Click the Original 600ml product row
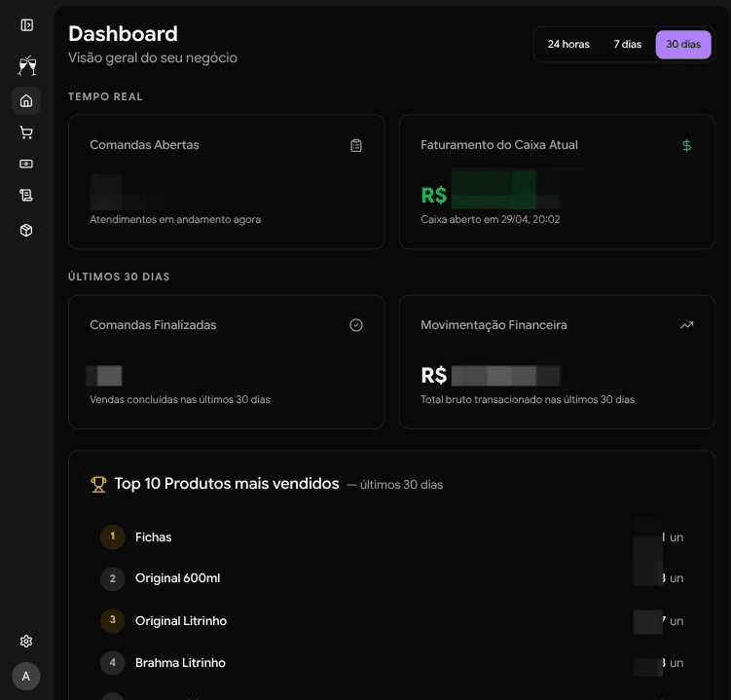Viewport: 731px width, 700px height. click(x=391, y=578)
